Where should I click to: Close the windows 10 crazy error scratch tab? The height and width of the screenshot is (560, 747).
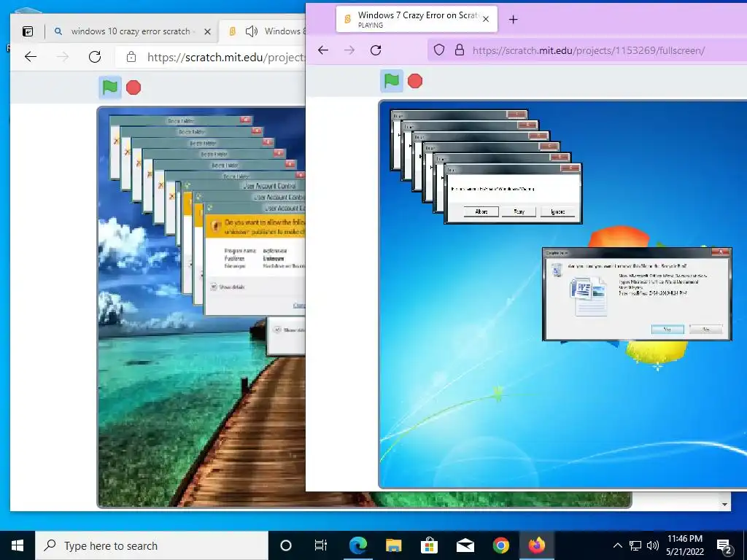click(207, 31)
